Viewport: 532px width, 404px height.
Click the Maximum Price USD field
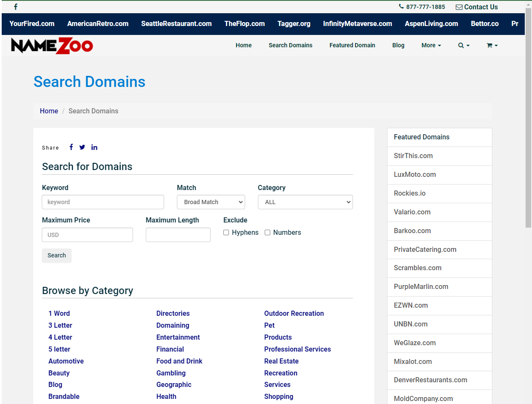tap(87, 235)
